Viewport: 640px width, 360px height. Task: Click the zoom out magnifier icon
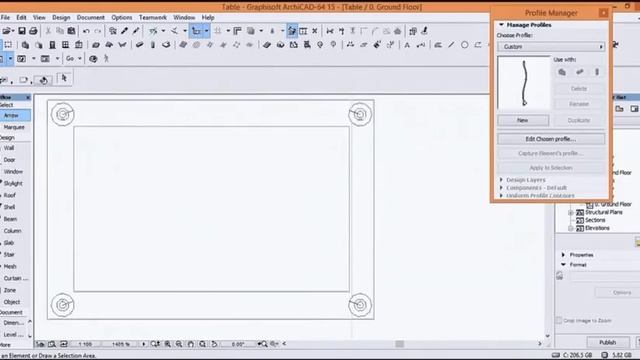tap(179, 344)
